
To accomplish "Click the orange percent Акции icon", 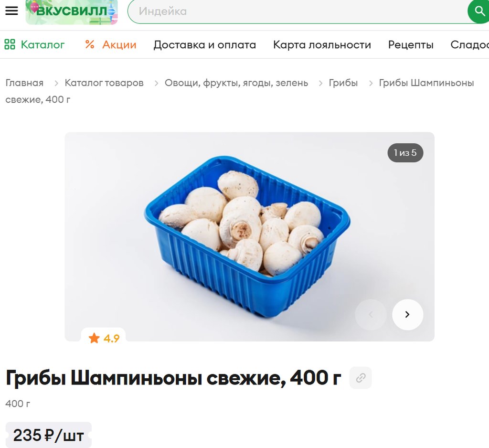I will click(x=90, y=44).
